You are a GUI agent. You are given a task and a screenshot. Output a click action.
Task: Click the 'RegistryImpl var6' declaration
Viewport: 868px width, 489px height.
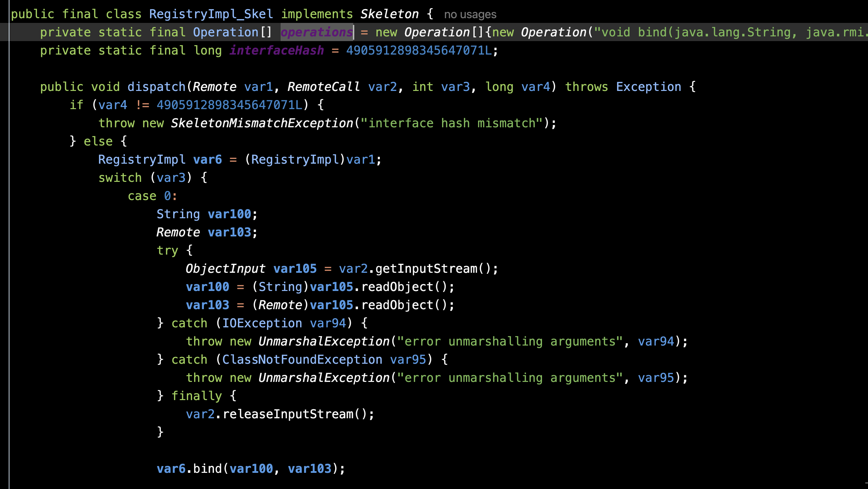(x=160, y=160)
